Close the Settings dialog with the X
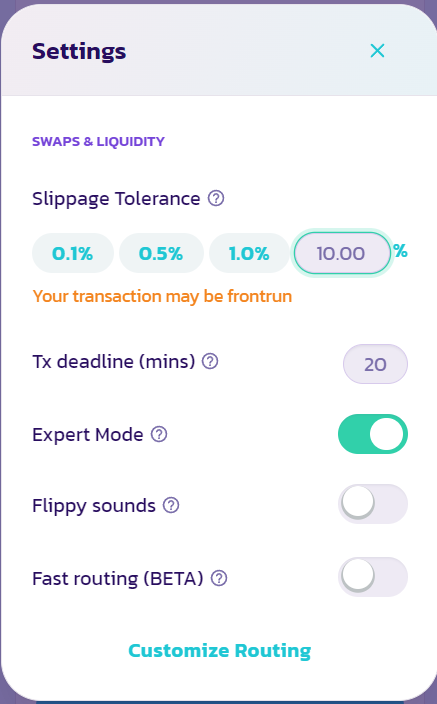The width and height of the screenshot is (437, 704). pyautogui.click(x=377, y=51)
